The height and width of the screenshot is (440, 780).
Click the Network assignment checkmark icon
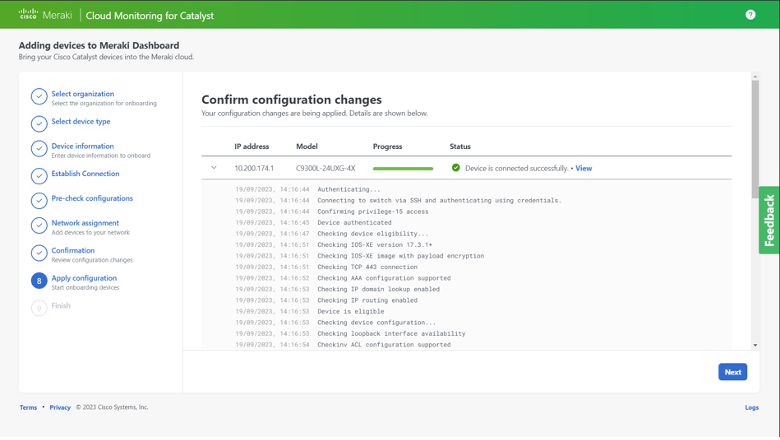(39, 227)
